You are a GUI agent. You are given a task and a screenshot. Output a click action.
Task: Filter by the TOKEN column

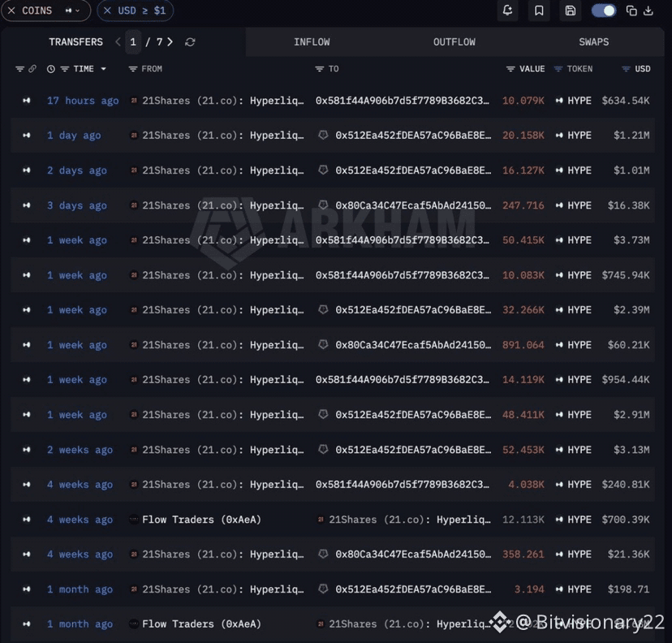click(x=558, y=69)
